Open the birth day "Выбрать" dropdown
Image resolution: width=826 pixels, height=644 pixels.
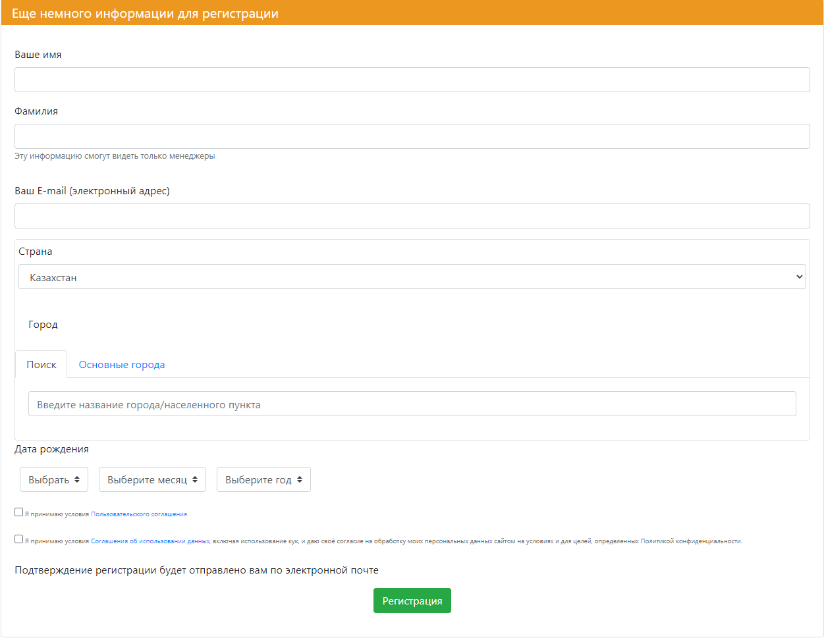pyautogui.click(x=54, y=479)
